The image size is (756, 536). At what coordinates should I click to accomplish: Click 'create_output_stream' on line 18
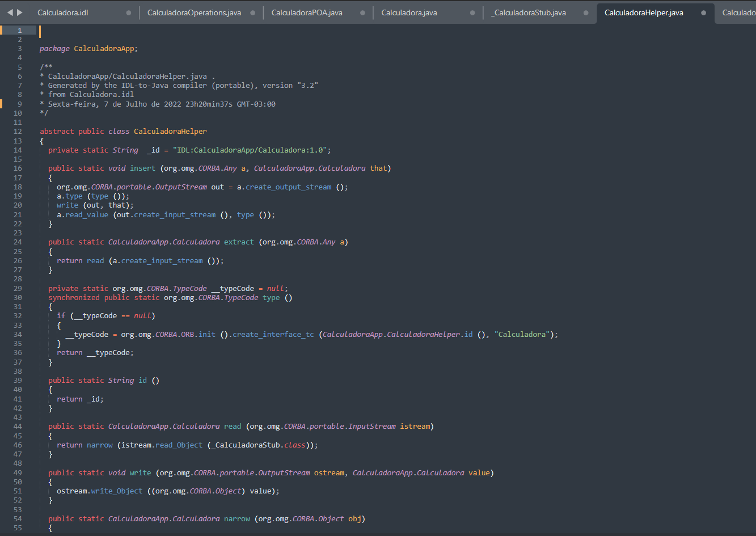(x=288, y=187)
